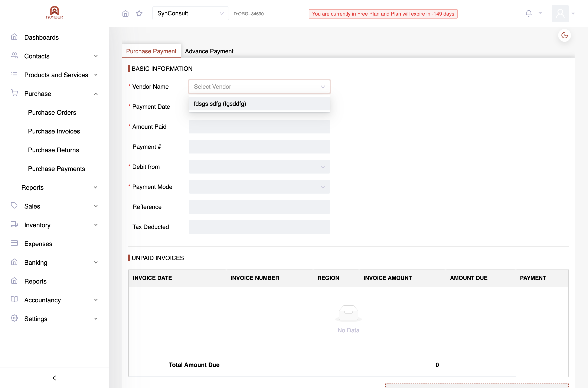Toggle dark mode with moon icon
Image resolution: width=588 pixels, height=388 pixels.
coord(565,35)
